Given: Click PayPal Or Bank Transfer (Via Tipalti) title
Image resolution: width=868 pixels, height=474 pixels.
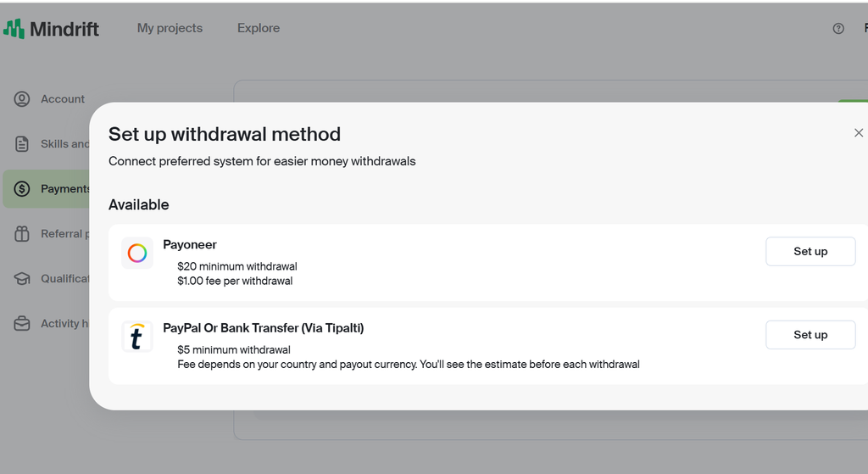Looking at the screenshot, I should pos(264,328).
